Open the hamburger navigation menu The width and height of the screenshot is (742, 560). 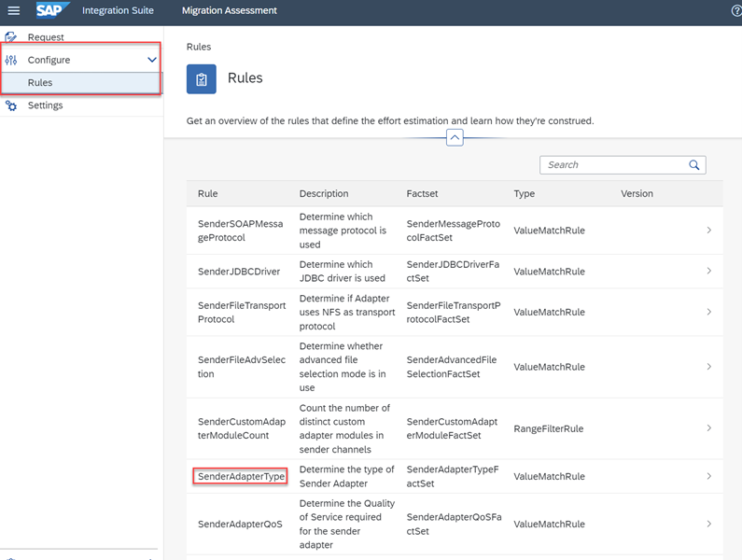(14, 10)
